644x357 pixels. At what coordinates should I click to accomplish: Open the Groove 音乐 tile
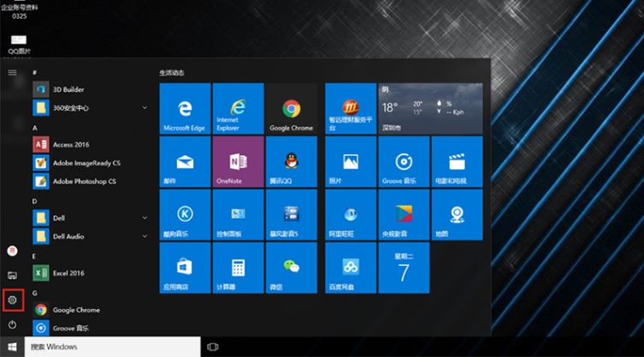coord(404,161)
